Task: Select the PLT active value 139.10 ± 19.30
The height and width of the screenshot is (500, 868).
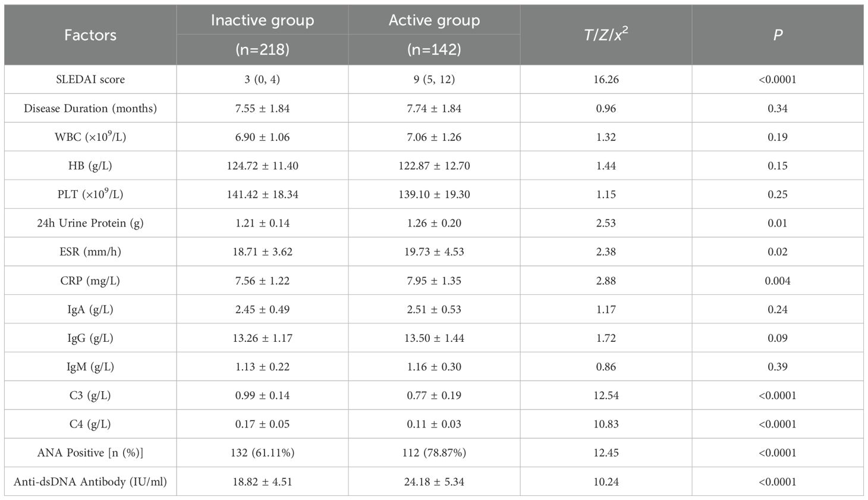Action: 434,194
